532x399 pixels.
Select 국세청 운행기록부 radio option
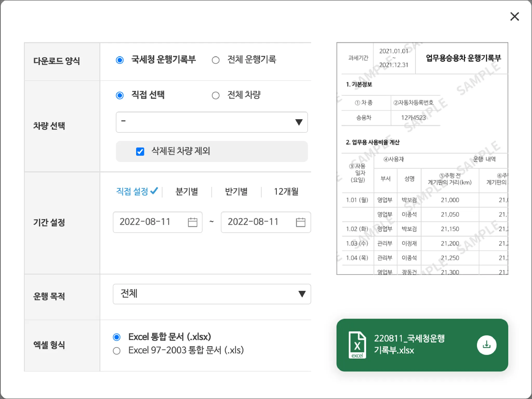tap(120, 60)
